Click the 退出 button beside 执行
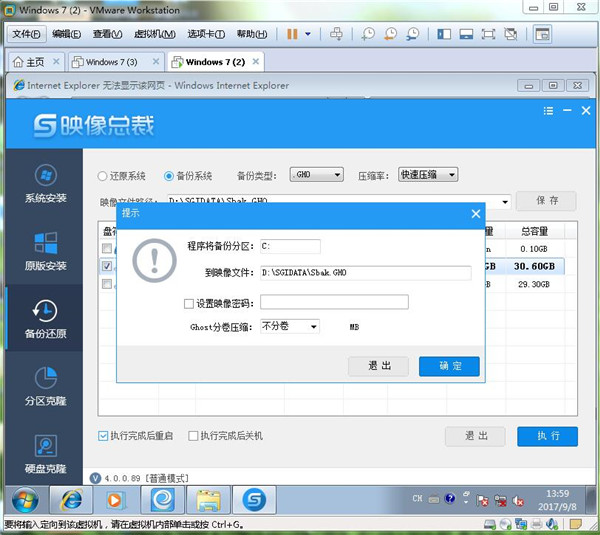This screenshot has width=600, height=535. pos(475,436)
